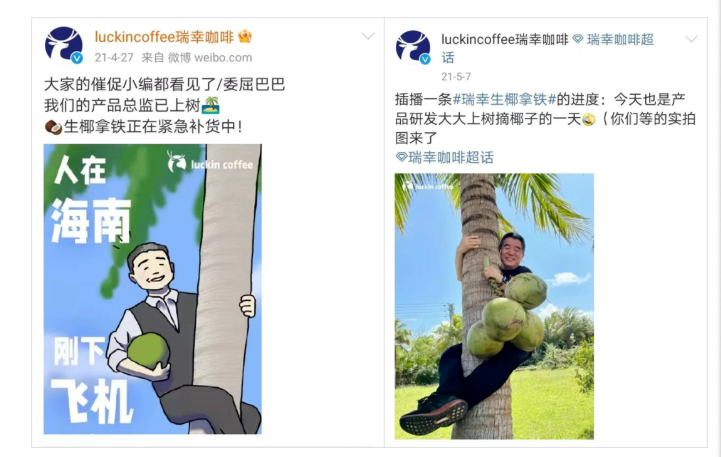
Task: Expand left post's chevron menu
Action: tap(368, 36)
